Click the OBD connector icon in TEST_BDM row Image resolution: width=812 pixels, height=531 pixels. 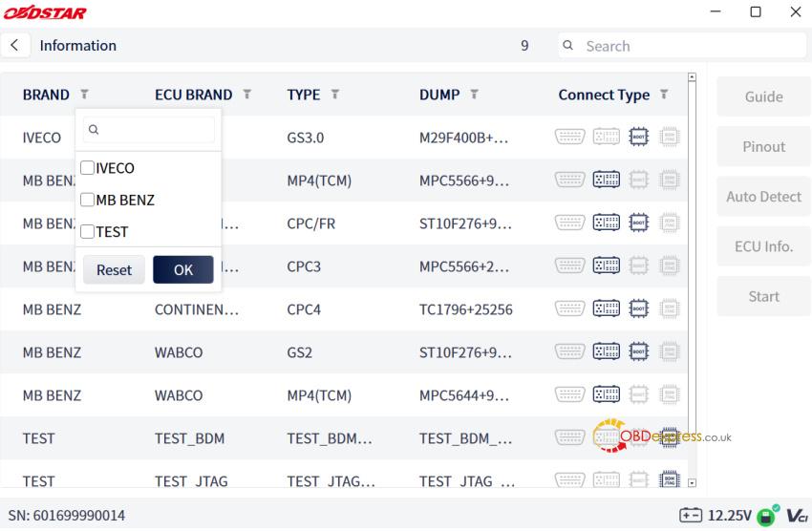coord(569,437)
